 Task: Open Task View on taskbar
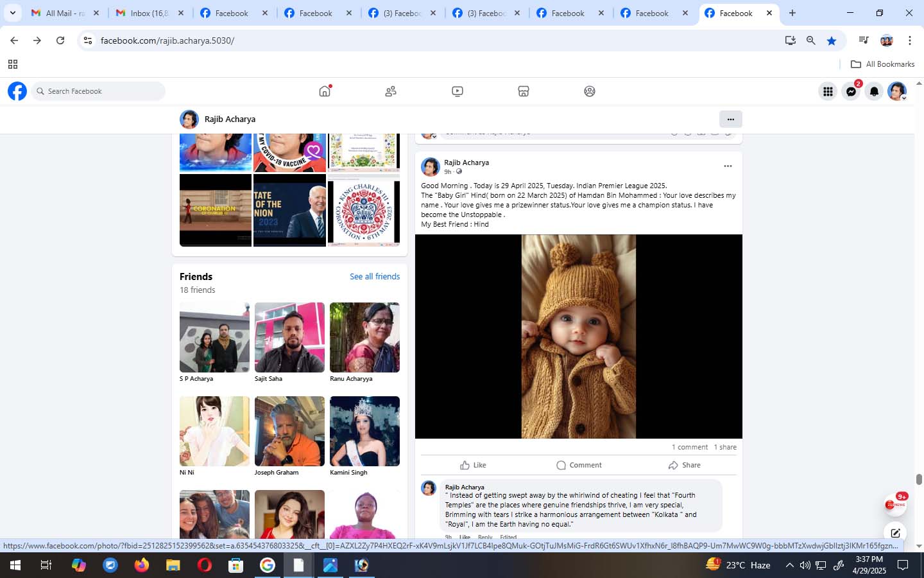pyautogui.click(x=46, y=565)
